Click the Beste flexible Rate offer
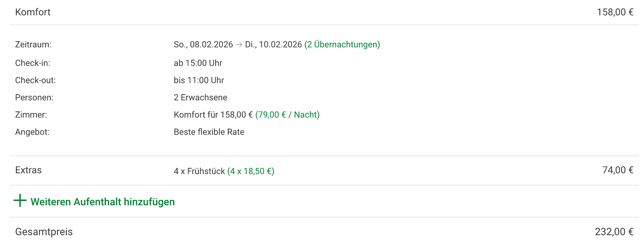 click(209, 132)
